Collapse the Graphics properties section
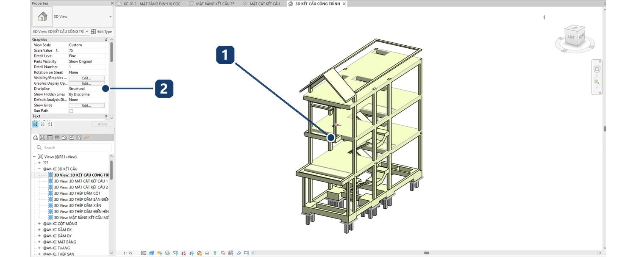The image size is (644, 257). pyautogui.click(x=106, y=39)
